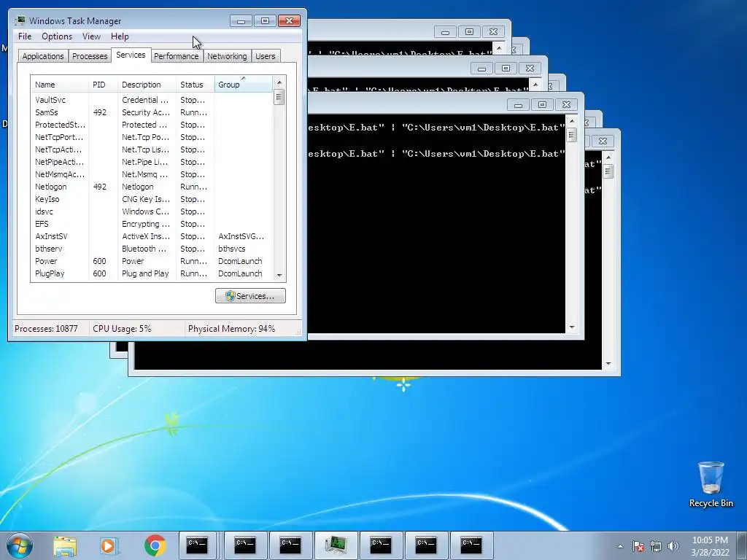Select the Power service row
Image resolution: width=747 pixels, height=560 pixels.
[152, 261]
